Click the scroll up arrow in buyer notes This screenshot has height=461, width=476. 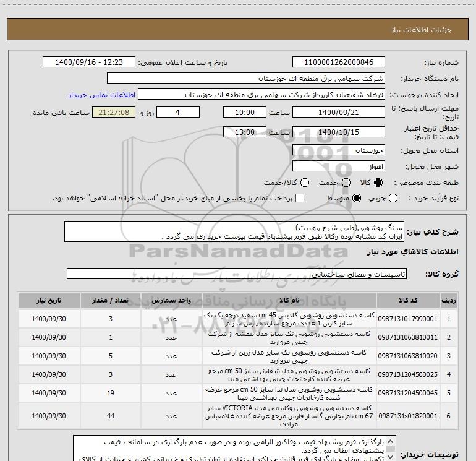pos(391,441)
